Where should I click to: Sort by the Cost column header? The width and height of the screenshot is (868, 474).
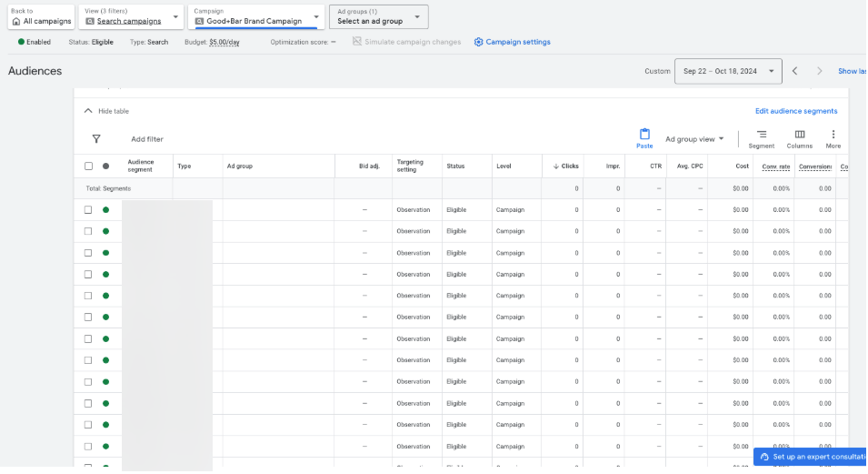[742, 166]
